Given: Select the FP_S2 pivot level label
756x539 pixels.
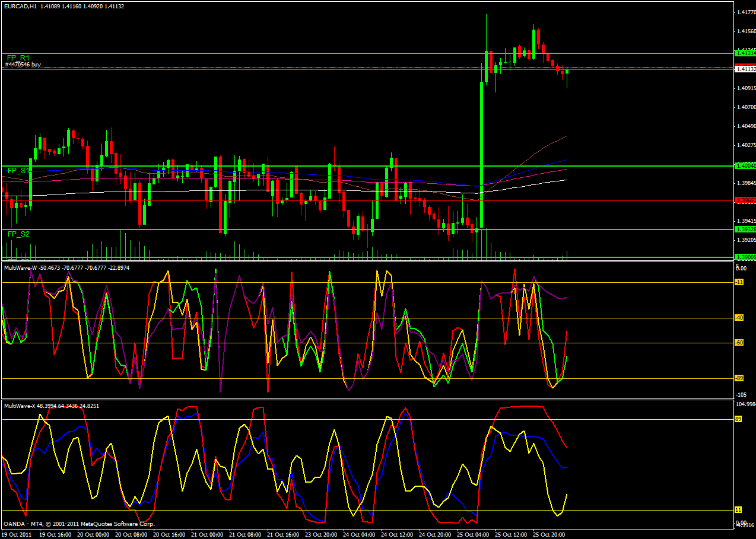Looking at the screenshot, I should point(18,234).
